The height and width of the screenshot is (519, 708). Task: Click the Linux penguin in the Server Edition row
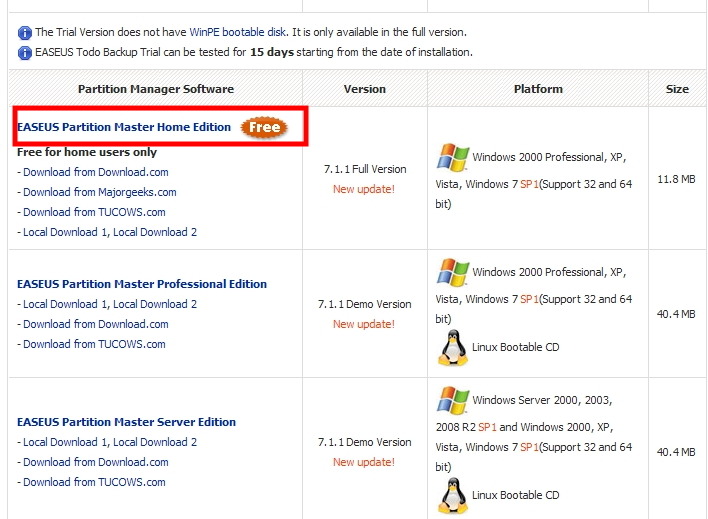(x=453, y=494)
